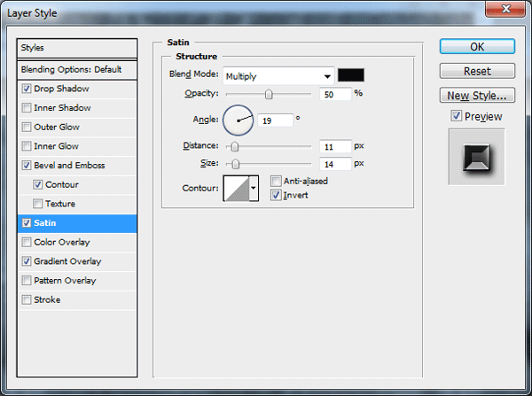Open the black satin color swatch
This screenshot has height=396, width=532.
tap(351, 75)
